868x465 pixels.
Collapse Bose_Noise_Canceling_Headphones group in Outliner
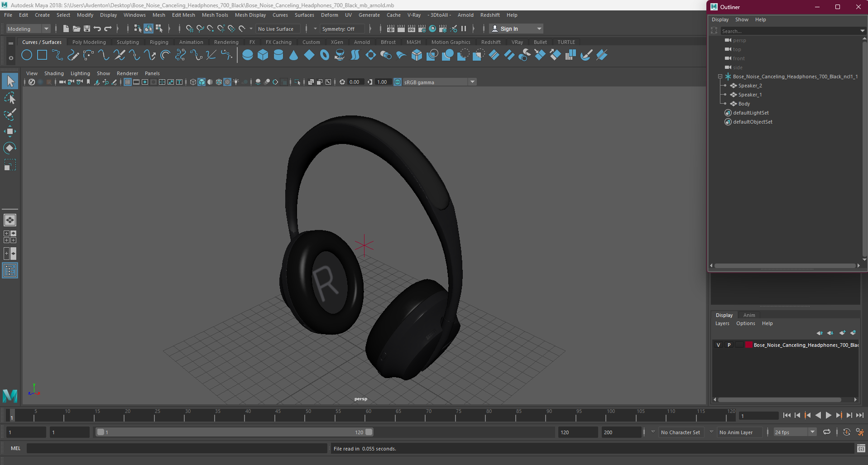[720, 77]
